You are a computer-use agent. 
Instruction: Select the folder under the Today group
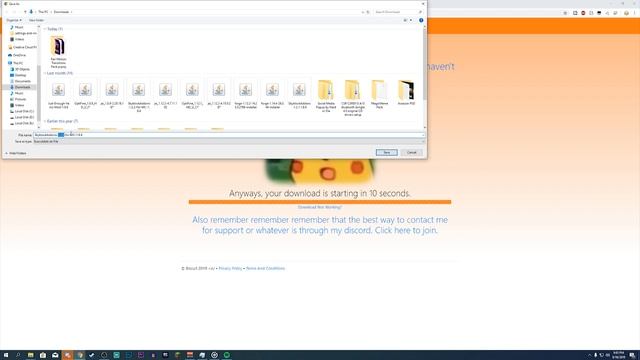(58, 51)
